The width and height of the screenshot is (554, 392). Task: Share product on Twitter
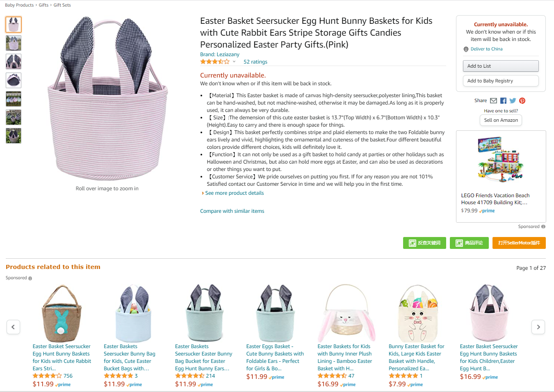click(513, 101)
